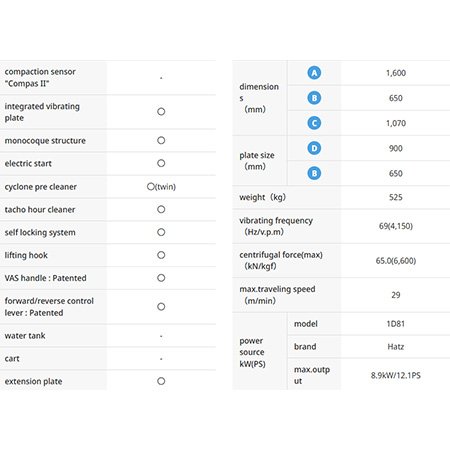Click the engine model 1D81 cell
Screen dimensions: 450x450
[x=395, y=324]
